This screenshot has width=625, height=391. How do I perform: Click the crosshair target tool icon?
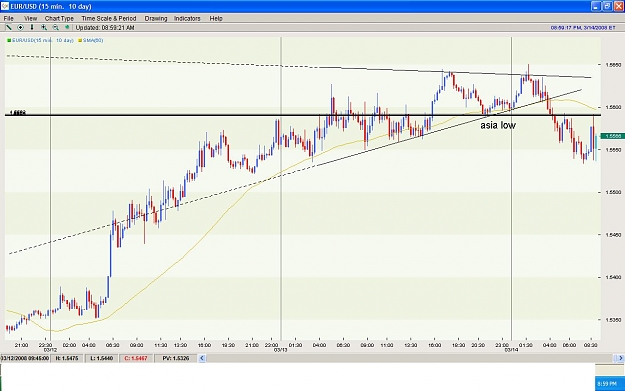coord(20,28)
